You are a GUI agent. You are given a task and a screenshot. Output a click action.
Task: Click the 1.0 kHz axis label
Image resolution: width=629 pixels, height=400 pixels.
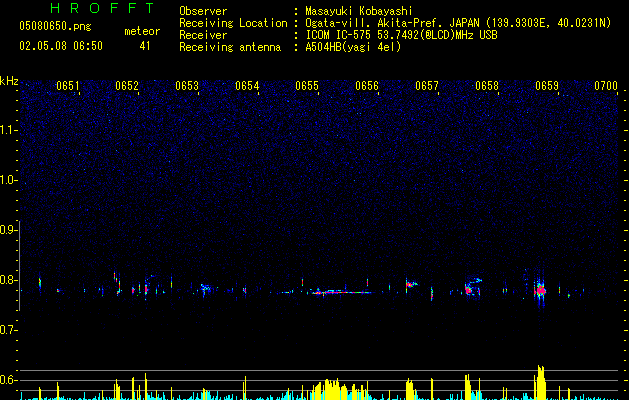pyautogui.click(x=8, y=180)
